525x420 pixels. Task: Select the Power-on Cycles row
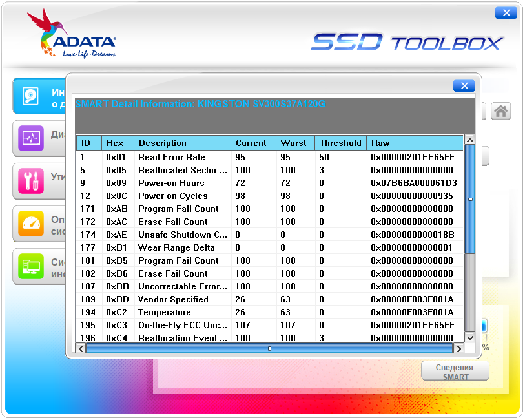(270, 196)
